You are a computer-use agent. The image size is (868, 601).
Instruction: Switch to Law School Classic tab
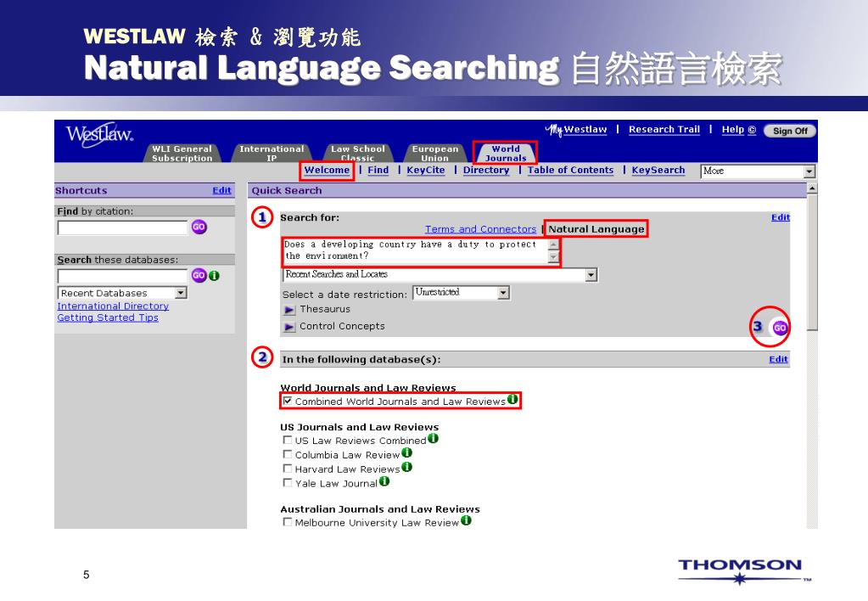[357, 154]
